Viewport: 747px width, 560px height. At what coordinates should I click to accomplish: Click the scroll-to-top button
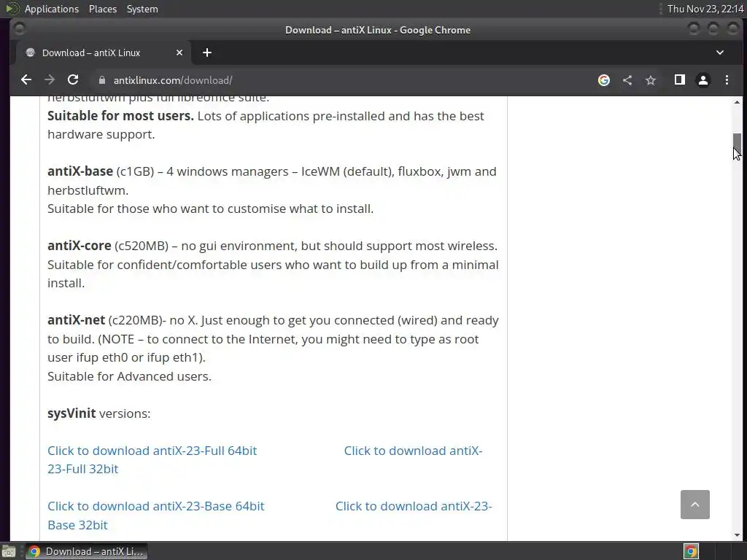695,505
